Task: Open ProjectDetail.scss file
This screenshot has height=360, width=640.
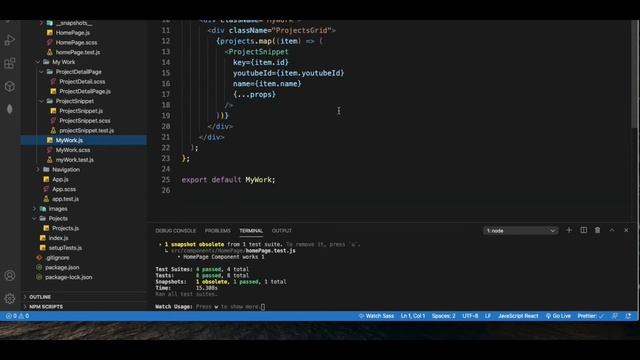Action: pos(82,82)
